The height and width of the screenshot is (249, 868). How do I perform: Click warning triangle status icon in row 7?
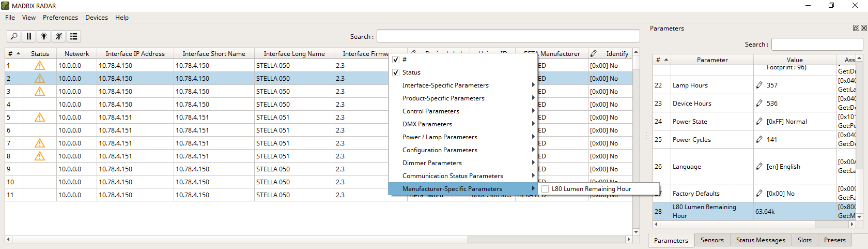(x=40, y=143)
